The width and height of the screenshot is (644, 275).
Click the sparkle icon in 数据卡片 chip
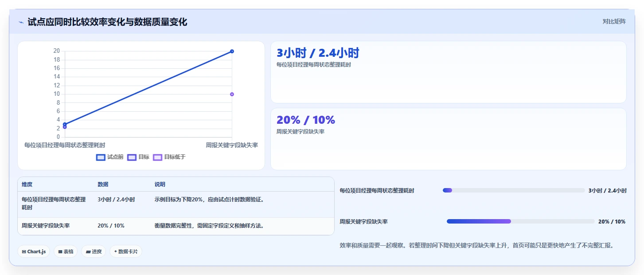pos(116,251)
